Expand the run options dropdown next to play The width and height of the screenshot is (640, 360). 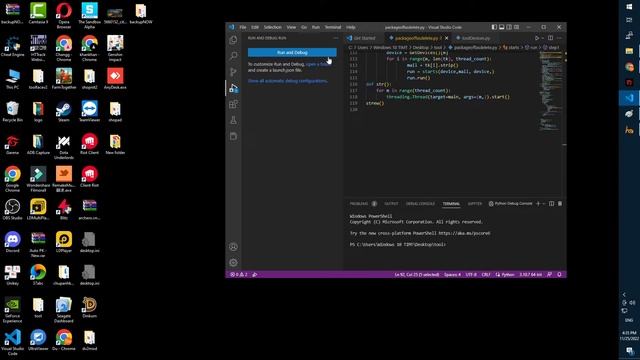[x=542, y=38]
